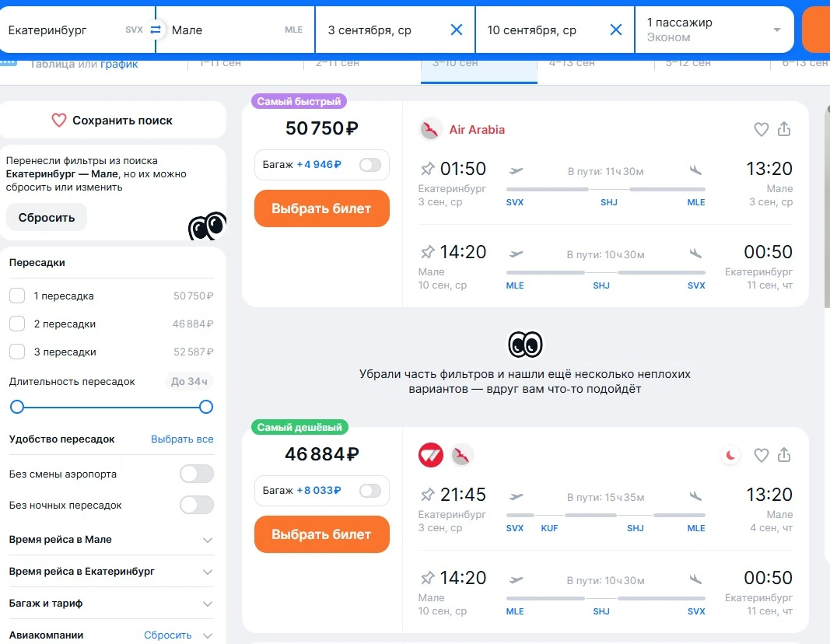Viewport: 830px width, 644px height.
Task: Click right handle of transfer duration slider
Action: coord(206,407)
